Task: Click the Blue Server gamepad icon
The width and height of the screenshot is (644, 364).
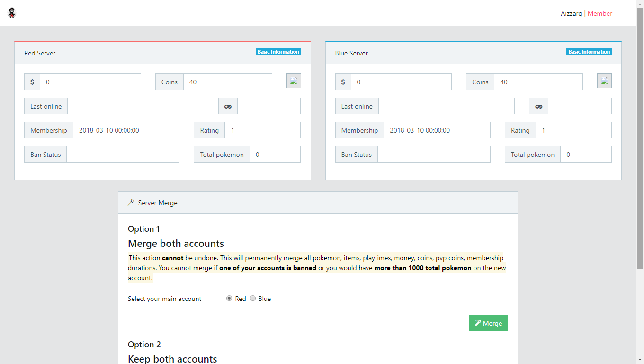Action: pos(539,106)
